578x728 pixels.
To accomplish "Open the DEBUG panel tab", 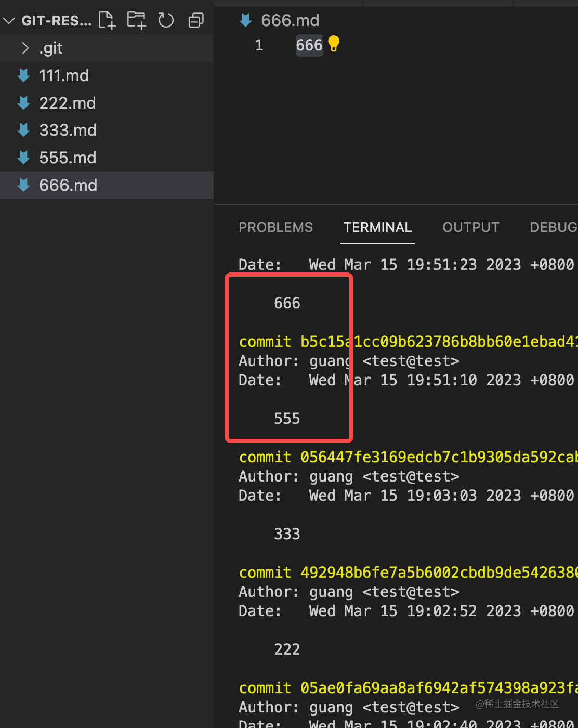I will (x=553, y=227).
